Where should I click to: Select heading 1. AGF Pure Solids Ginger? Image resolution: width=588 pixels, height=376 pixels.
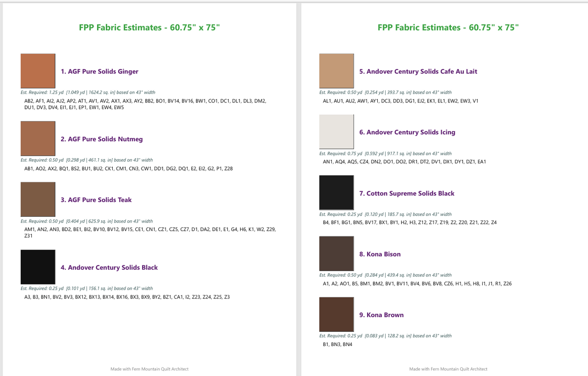tap(99, 72)
